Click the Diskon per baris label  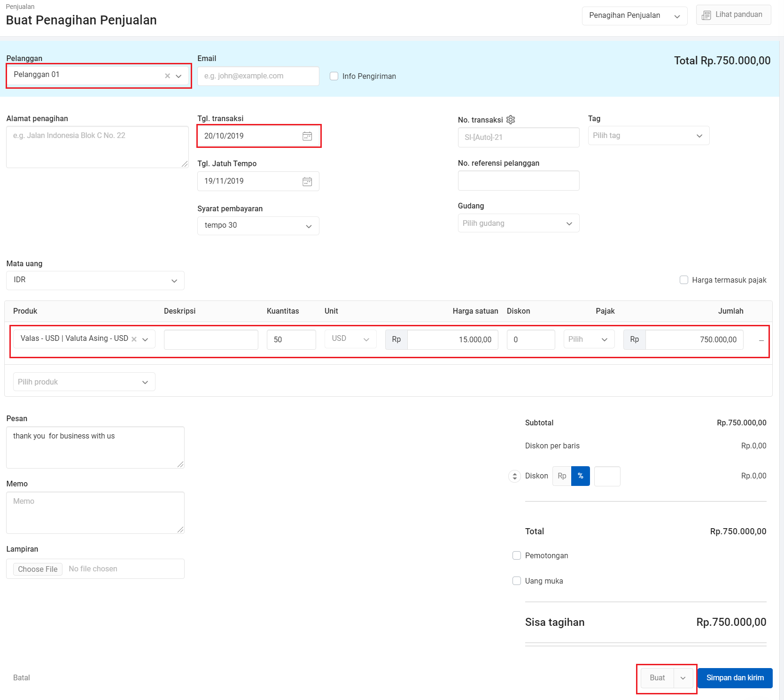552,446
